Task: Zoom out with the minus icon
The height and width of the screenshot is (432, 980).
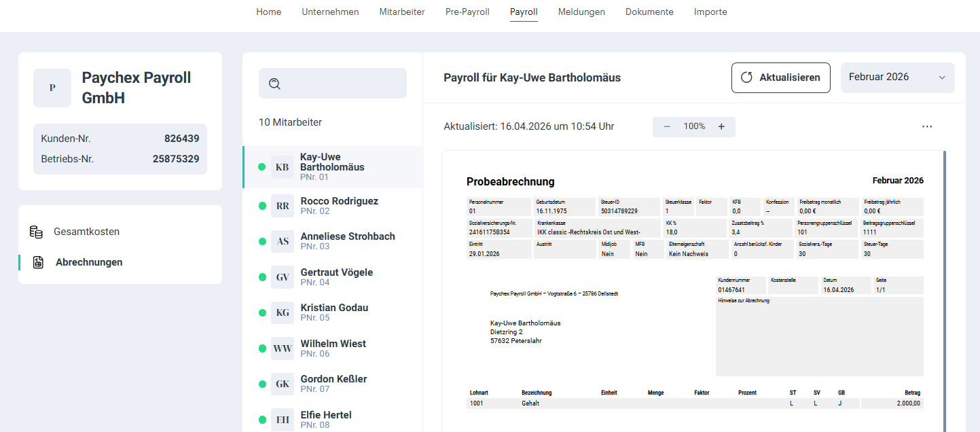Action: tap(667, 126)
